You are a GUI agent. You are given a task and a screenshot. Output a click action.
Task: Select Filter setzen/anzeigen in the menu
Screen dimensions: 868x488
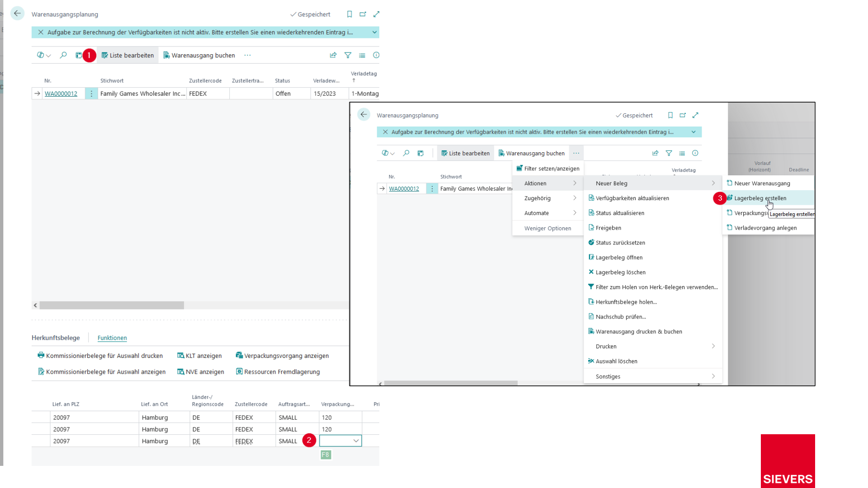[547, 169]
